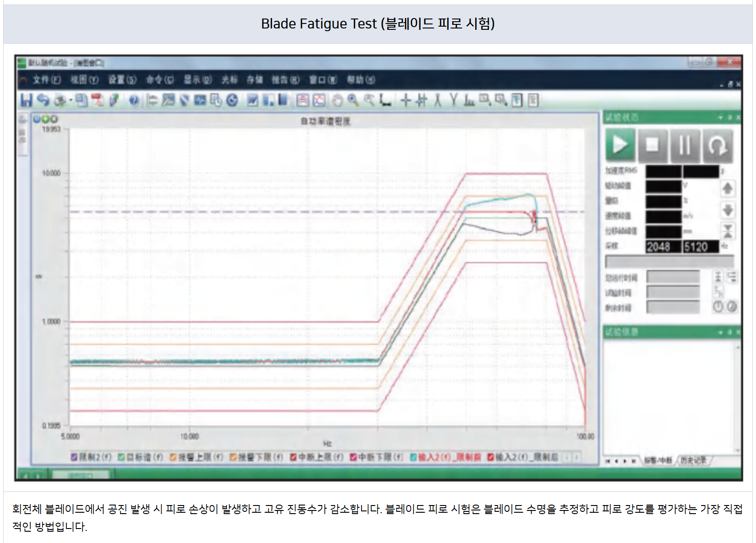The width and height of the screenshot is (756, 543).
Task: Toggle the 限制2(f) legend checkbox
Action: 74,457
